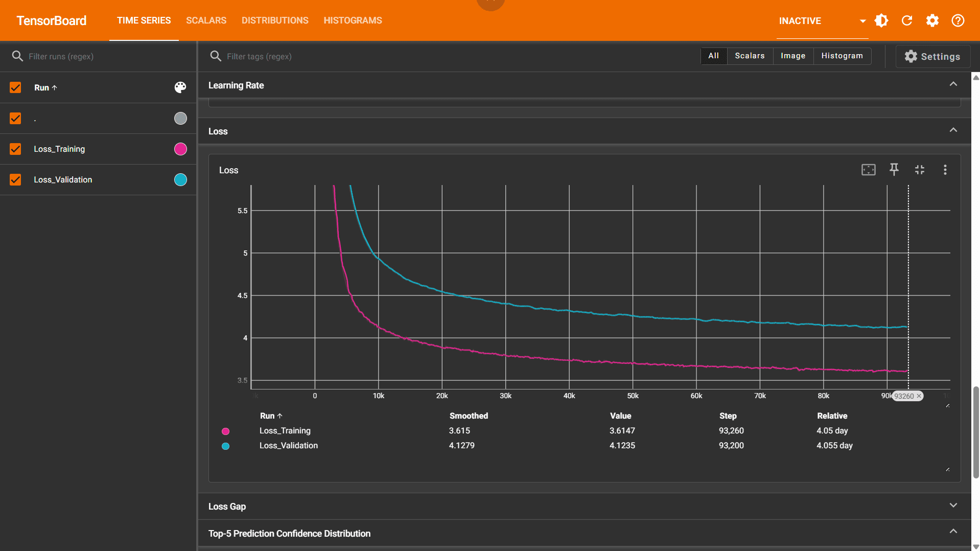The height and width of the screenshot is (551, 980).
Task: Collapse the Loss chart from full size
Action: [x=920, y=170]
